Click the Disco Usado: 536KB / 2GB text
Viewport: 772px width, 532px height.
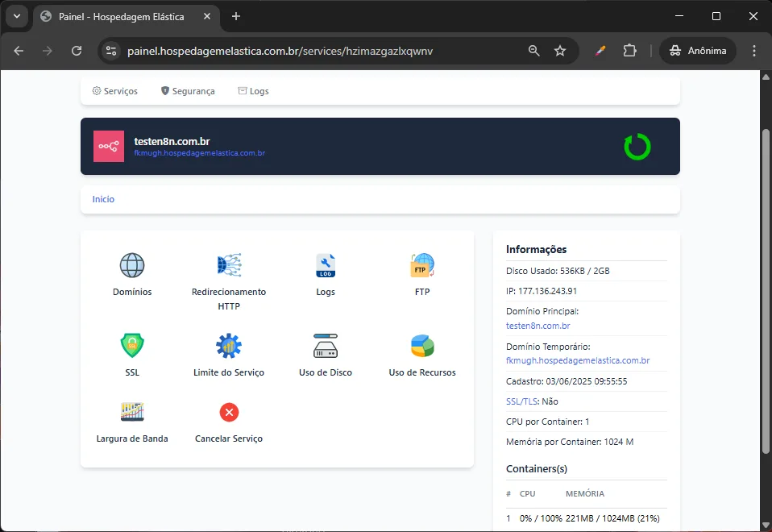coord(558,271)
